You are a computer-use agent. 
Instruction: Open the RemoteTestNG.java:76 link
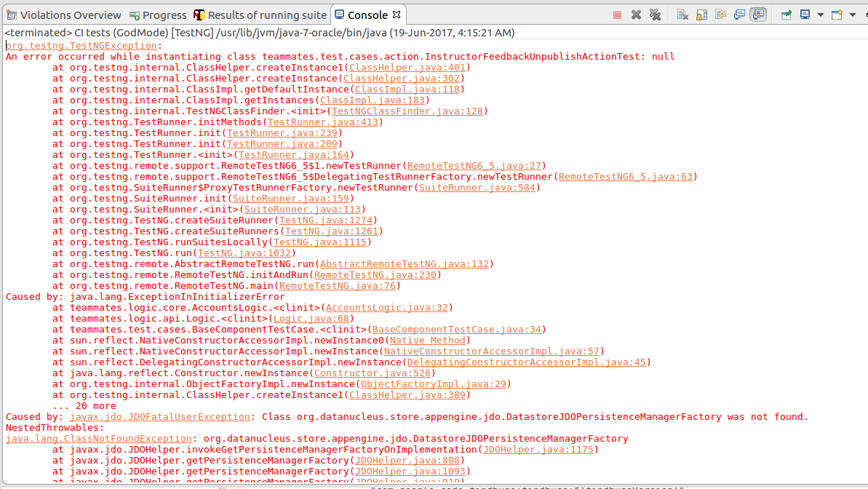coord(338,285)
